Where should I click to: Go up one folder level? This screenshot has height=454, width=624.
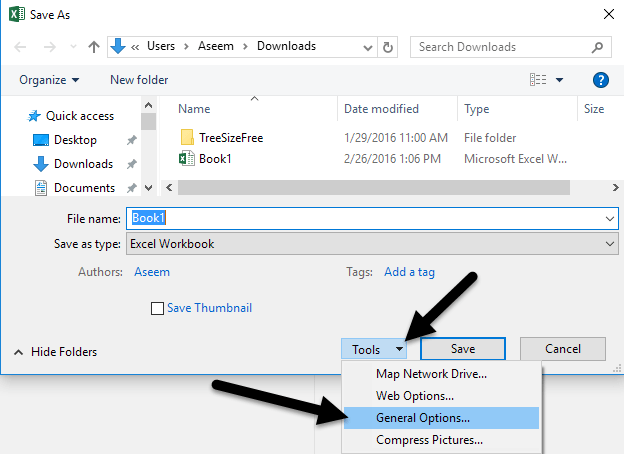coord(94,47)
